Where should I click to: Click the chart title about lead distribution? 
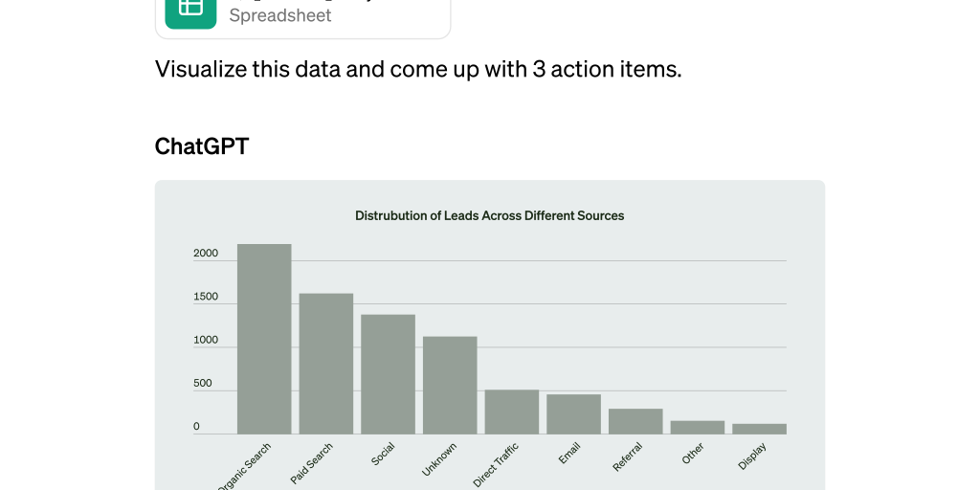[489, 216]
